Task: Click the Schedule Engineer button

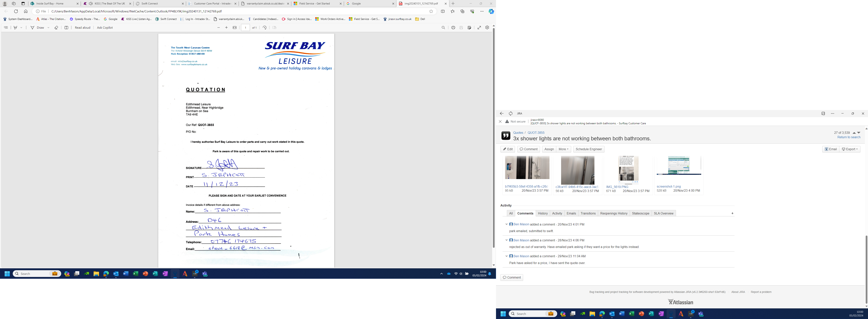Action: click(x=589, y=149)
